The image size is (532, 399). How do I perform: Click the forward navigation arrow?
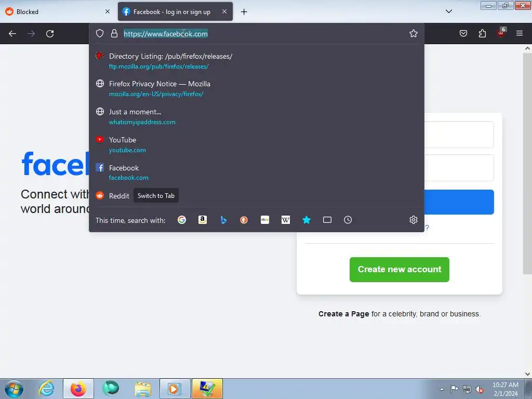click(31, 34)
